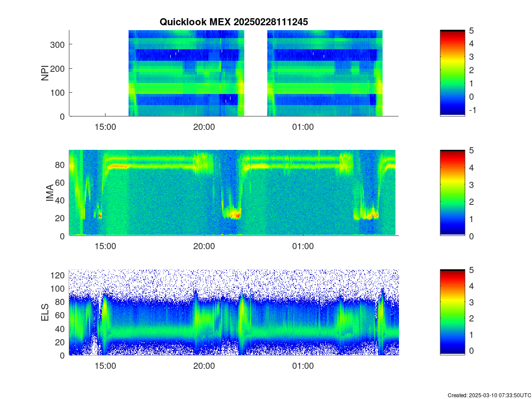
Task: Click the 100 tick on NPI y-axis
Action: pos(57,92)
